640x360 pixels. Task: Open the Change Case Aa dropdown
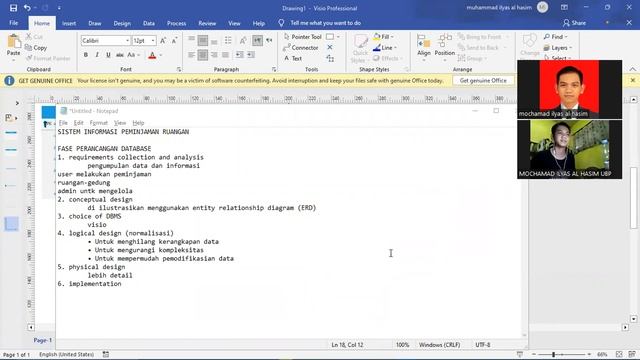tap(133, 55)
